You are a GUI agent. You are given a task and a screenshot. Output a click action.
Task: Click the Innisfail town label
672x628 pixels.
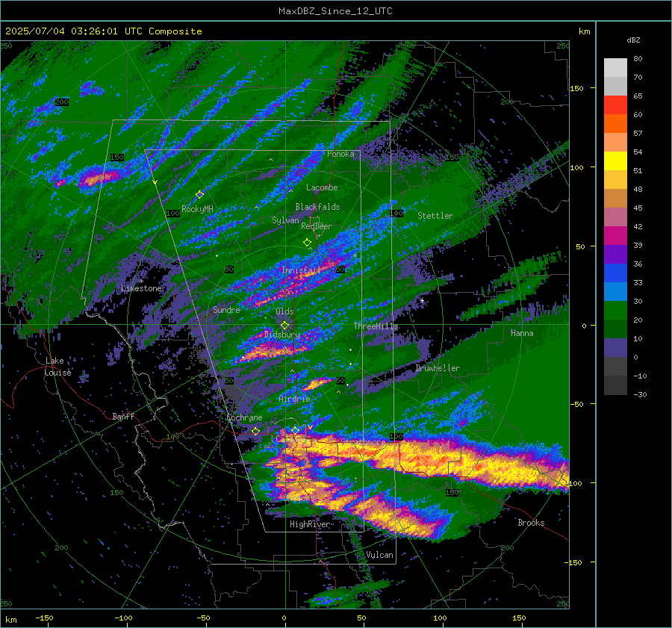301,270
